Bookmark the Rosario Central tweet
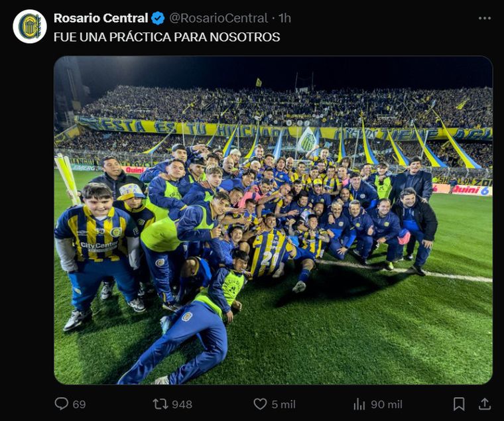504x421 pixels. coord(458,403)
